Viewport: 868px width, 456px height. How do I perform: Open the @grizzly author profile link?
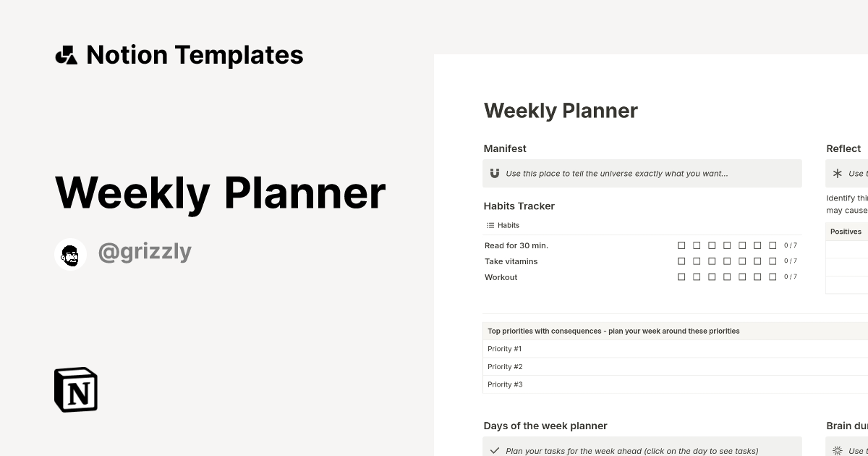pos(145,252)
